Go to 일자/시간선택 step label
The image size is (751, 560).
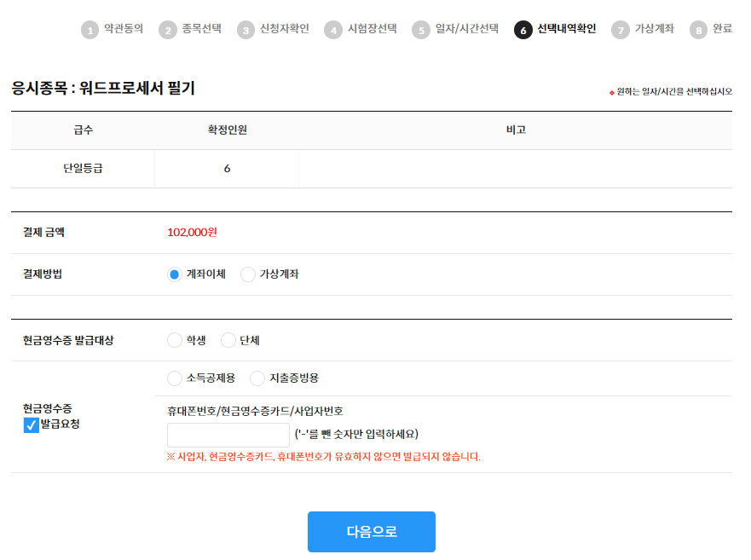466,29
